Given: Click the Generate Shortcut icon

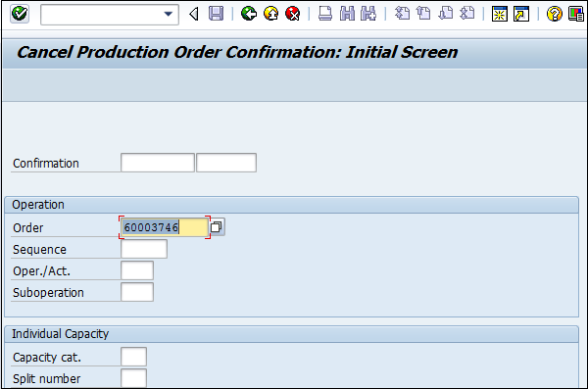Looking at the screenshot, I should pyautogui.click(x=521, y=14).
